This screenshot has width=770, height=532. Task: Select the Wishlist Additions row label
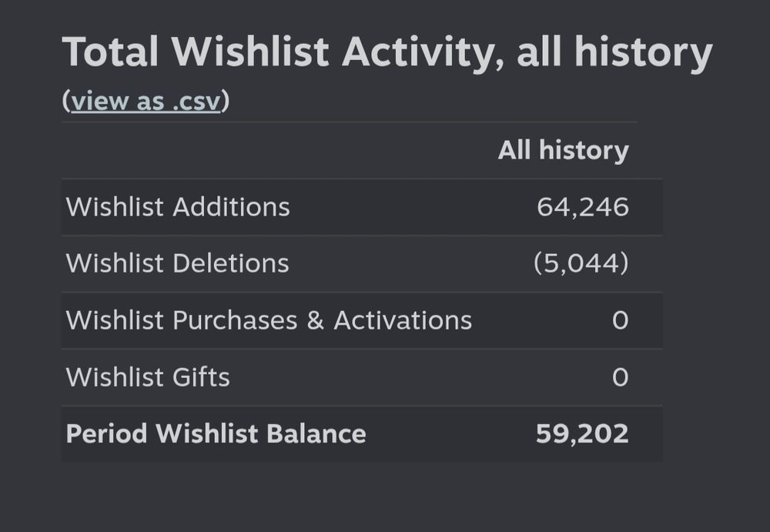tap(178, 206)
